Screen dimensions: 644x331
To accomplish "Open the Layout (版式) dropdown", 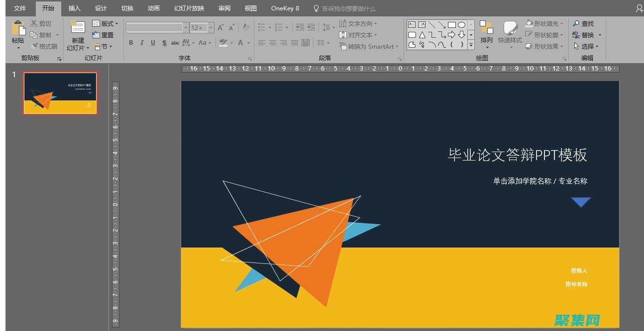I will pyautogui.click(x=105, y=23).
